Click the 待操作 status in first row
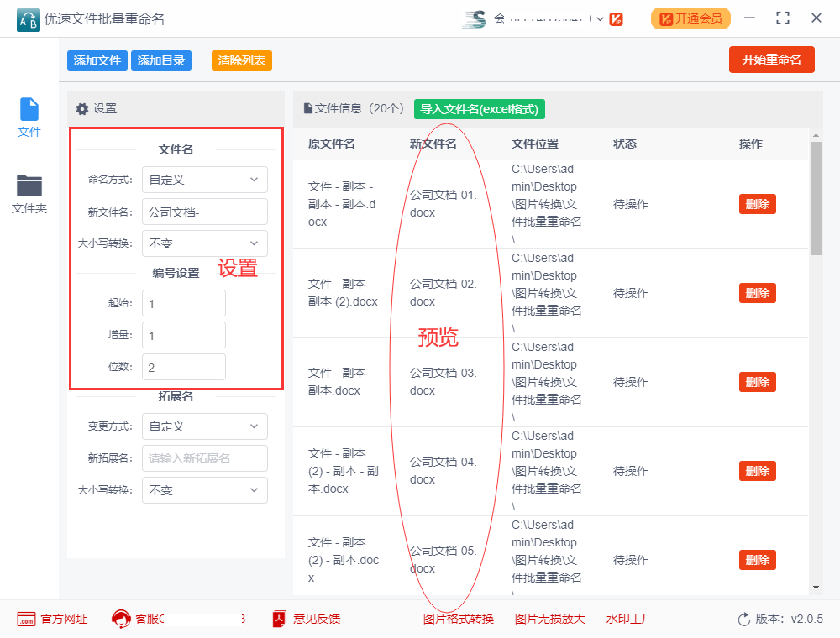840x638 pixels. [x=631, y=204]
